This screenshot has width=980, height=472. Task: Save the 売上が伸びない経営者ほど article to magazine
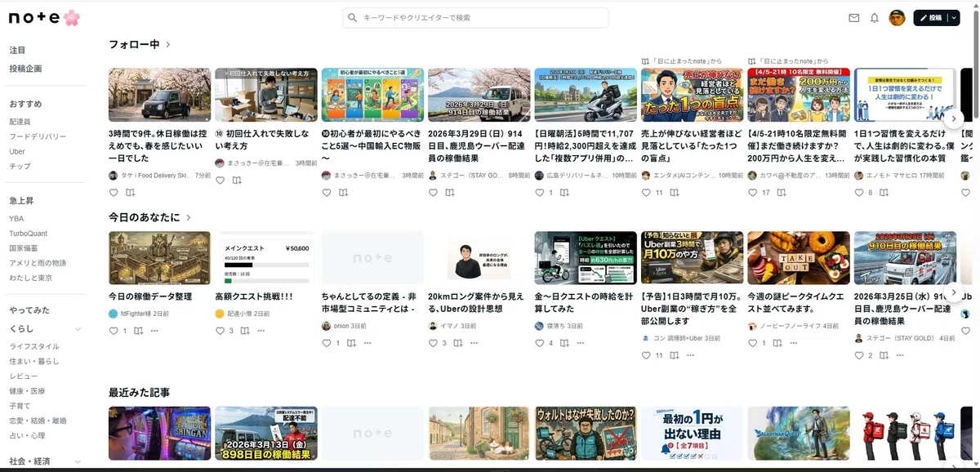pos(676,193)
